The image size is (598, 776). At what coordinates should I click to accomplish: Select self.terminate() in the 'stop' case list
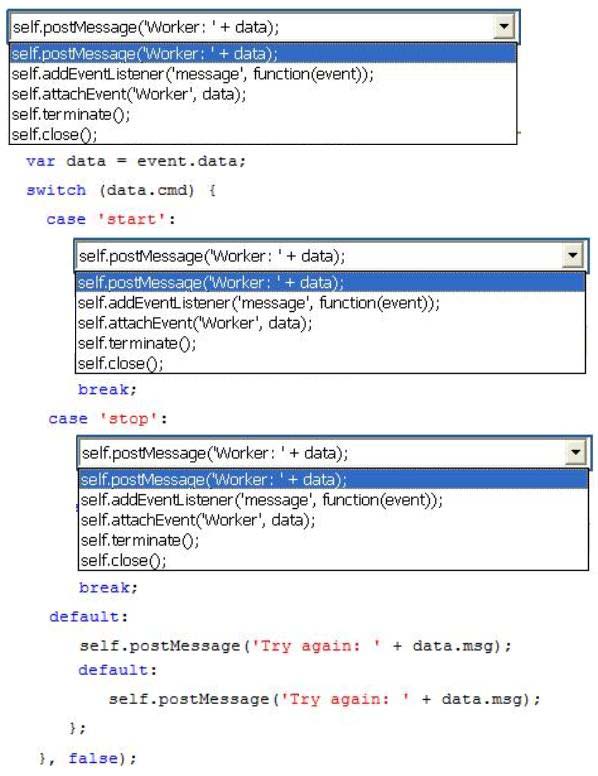tap(334, 540)
